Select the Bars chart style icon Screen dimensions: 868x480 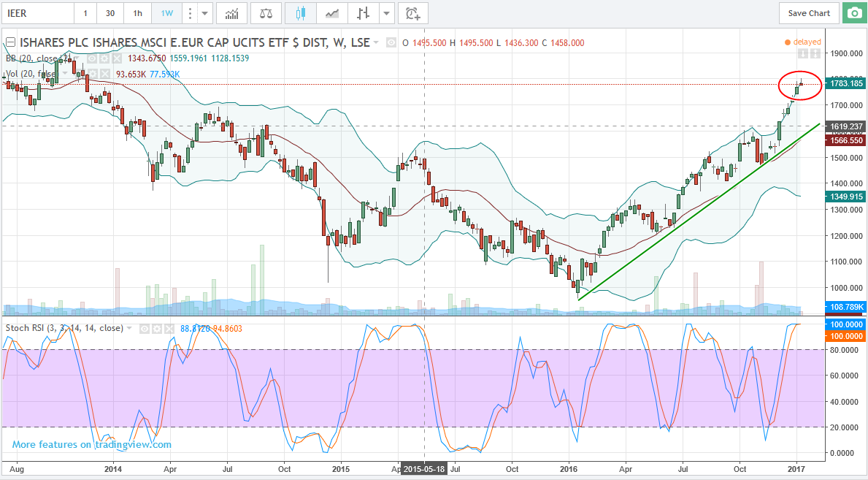click(x=363, y=13)
